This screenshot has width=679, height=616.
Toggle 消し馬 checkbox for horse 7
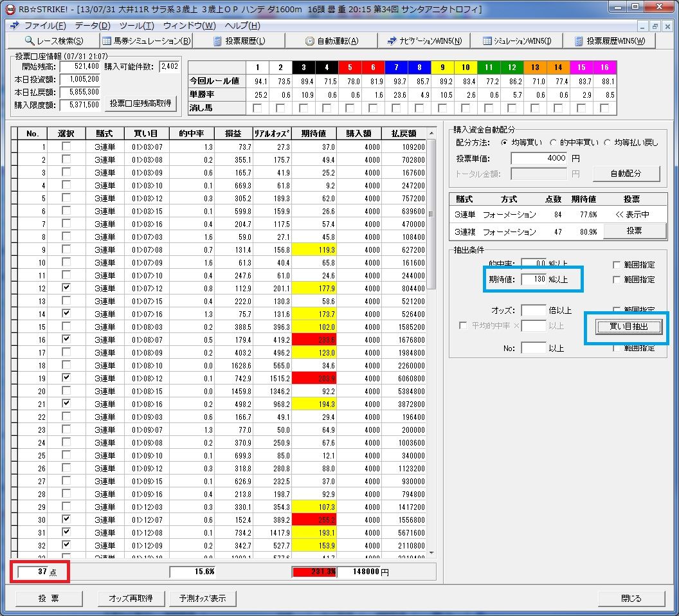pyautogui.click(x=396, y=108)
